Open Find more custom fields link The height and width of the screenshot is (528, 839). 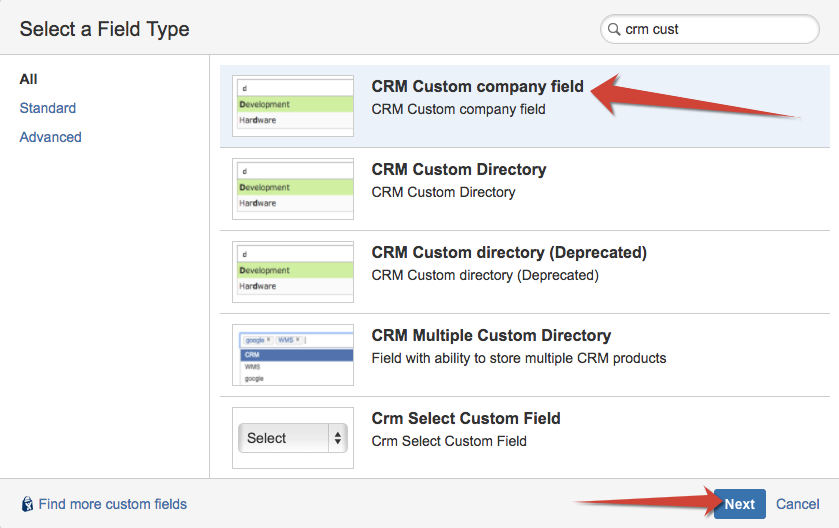coord(112,504)
